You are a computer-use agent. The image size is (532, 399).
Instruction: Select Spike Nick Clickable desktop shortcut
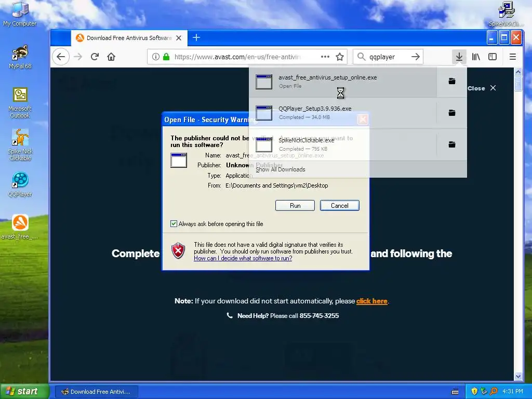[20, 145]
